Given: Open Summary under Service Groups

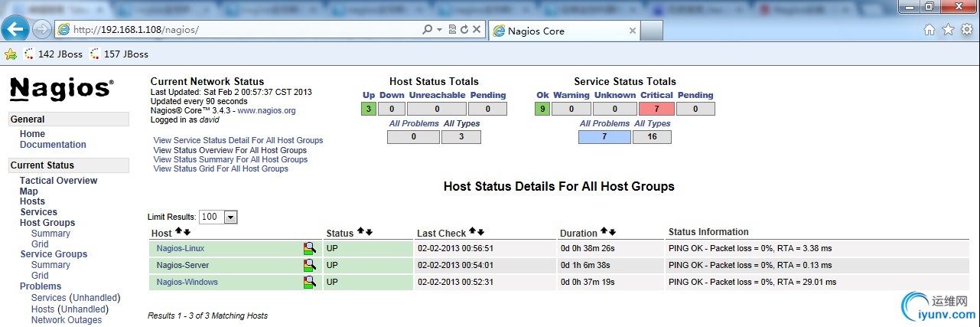Looking at the screenshot, I should click(50, 265).
